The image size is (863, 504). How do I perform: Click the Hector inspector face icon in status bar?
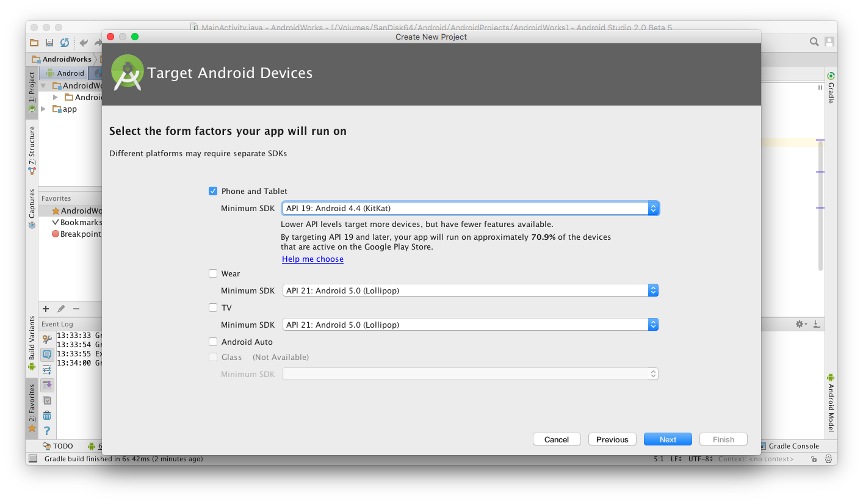point(828,459)
